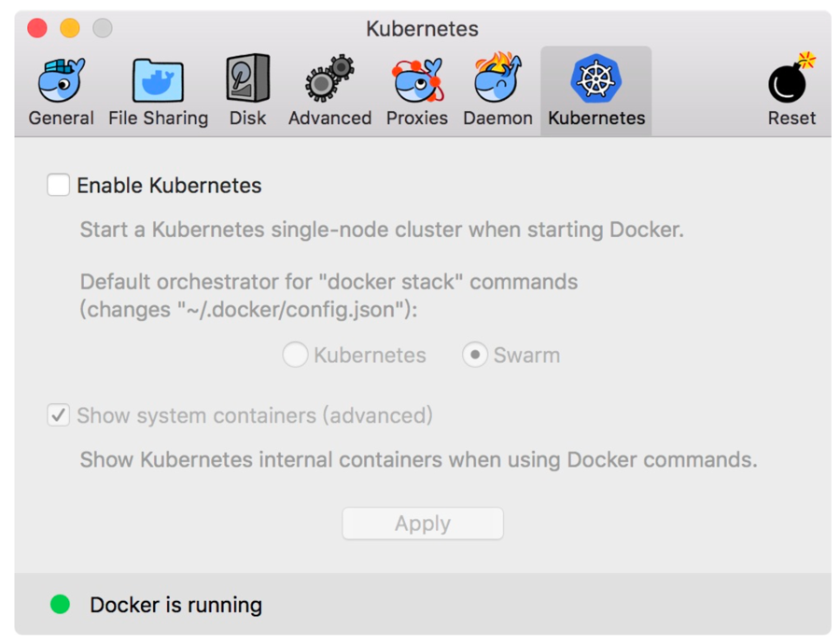Screen dimensions: 840x644
Task: Click the "Docker is running" status text
Action: point(175,605)
